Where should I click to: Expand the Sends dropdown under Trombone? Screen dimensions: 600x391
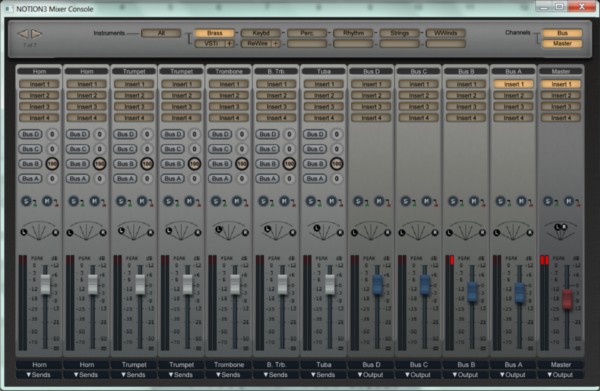click(x=229, y=375)
